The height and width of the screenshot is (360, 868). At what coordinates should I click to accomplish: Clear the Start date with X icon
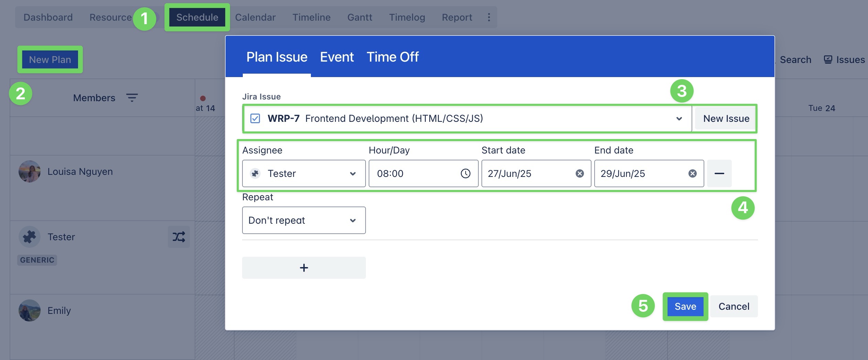point(579,173)
